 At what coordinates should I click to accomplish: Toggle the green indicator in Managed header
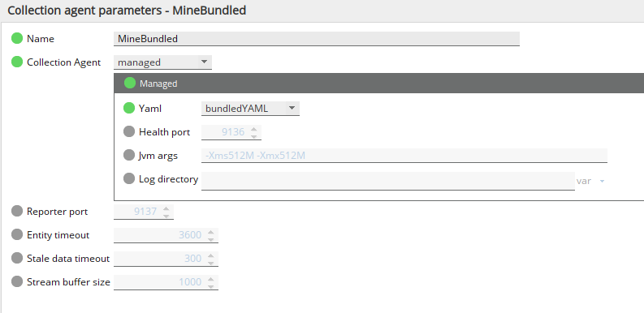pyautogui.click(x=130, y=84)
